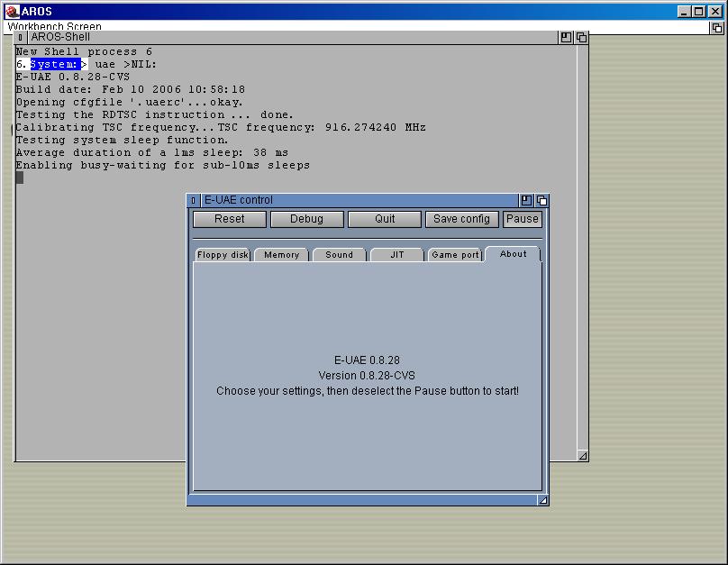Close the AROS host window
Screen dimensions: 728x565
(x=715, y=11)
